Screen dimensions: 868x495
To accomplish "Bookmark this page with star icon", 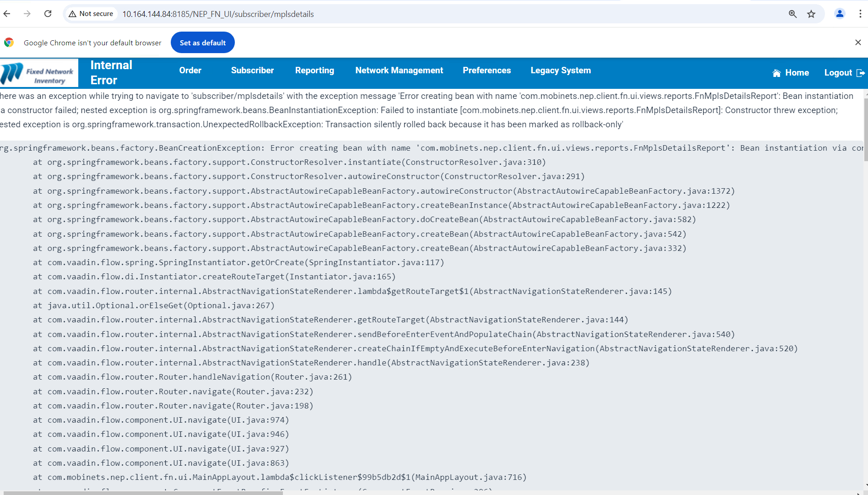I will pyautogui.click(x=811, y=14).
